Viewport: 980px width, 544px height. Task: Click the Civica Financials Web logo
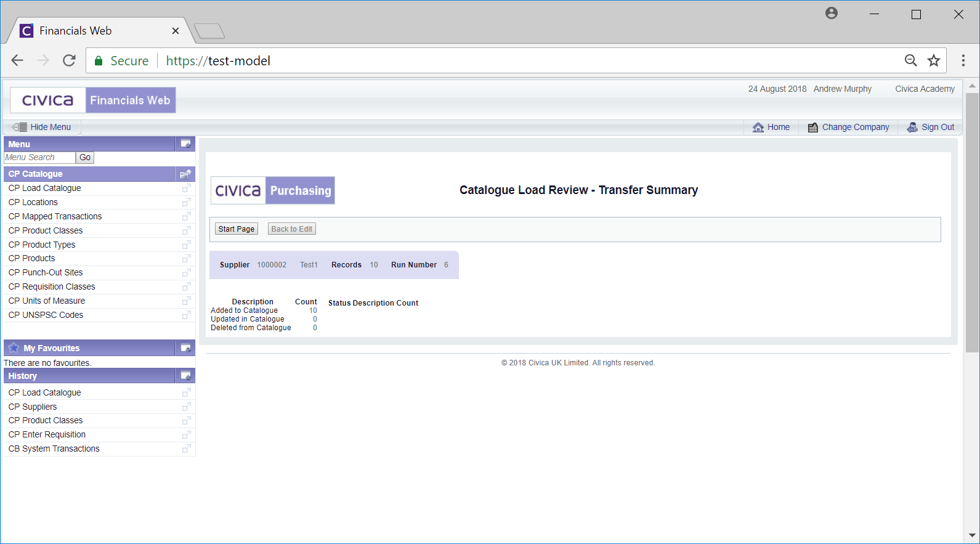point(93,100)
